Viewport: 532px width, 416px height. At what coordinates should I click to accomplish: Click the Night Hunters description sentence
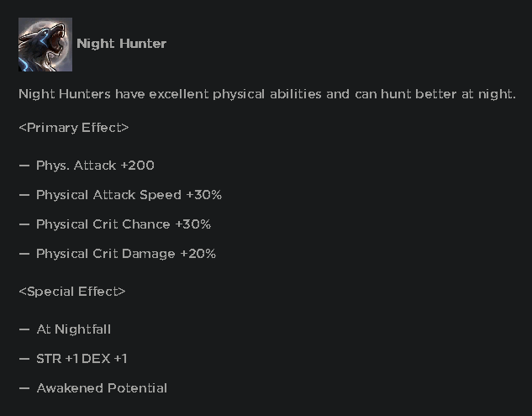266,93
